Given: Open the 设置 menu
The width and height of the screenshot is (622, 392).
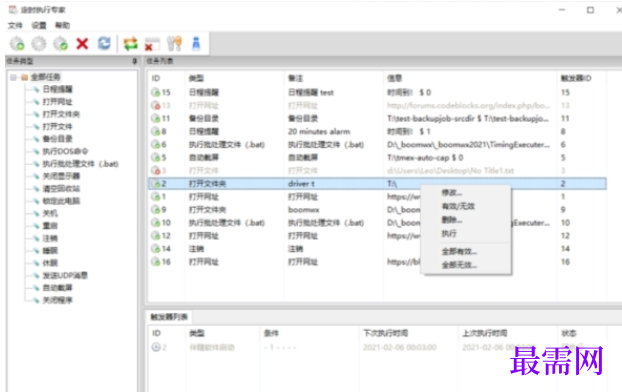Looking at the screenshot, I should click(x=39, y=25).
